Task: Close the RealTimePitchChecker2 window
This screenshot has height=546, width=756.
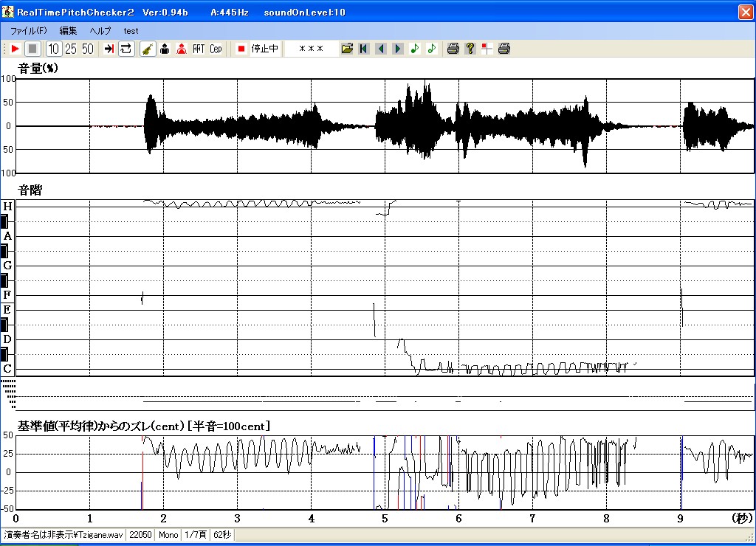Action: coord(746,12)
